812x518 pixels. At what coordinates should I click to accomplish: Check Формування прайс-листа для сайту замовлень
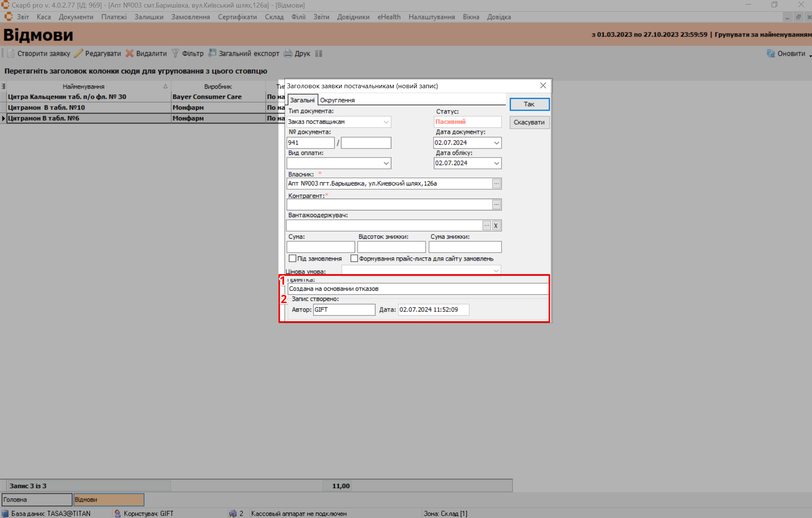(x=354, y=259)
